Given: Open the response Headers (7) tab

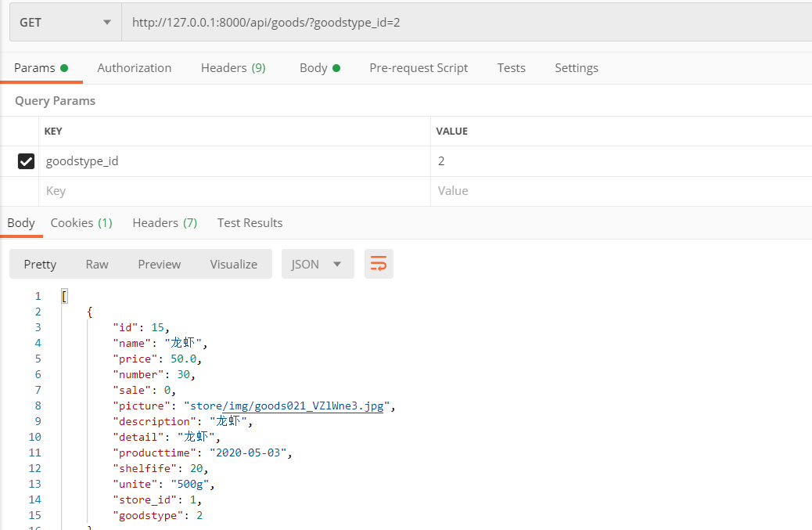Looking at the screenshot, I should (165, 223).
